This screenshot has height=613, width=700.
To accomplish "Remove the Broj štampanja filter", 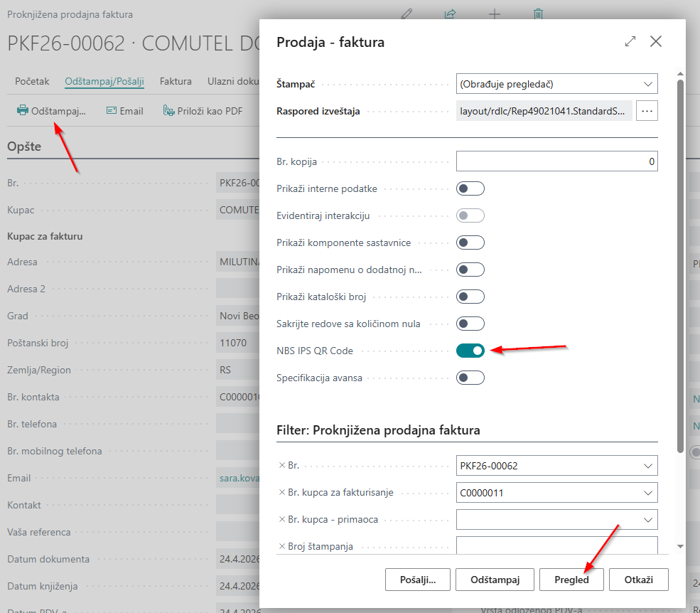I will point(281,546).
